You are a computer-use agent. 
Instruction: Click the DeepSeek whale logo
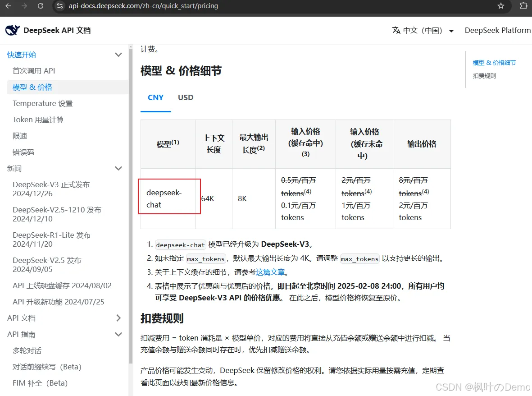click(x=13, y=30)
